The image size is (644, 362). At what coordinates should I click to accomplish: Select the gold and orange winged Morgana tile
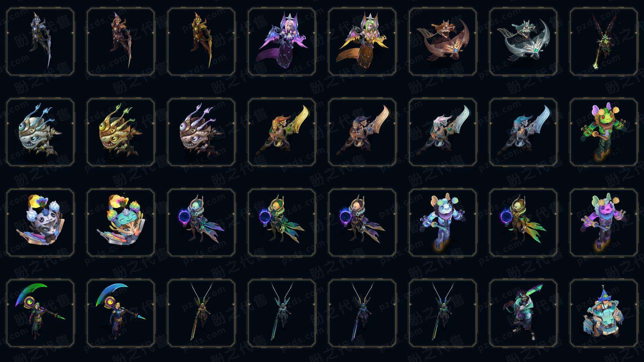point(362,42)
